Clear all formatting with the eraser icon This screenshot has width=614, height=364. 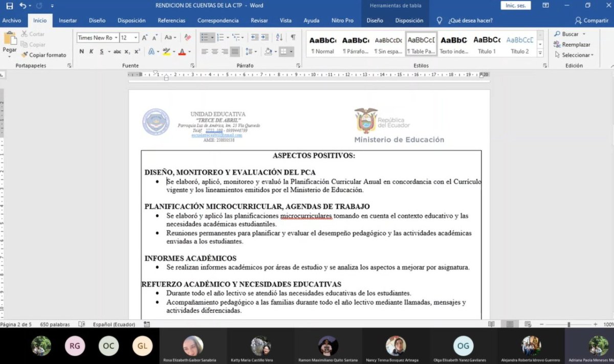click(187, 38)
